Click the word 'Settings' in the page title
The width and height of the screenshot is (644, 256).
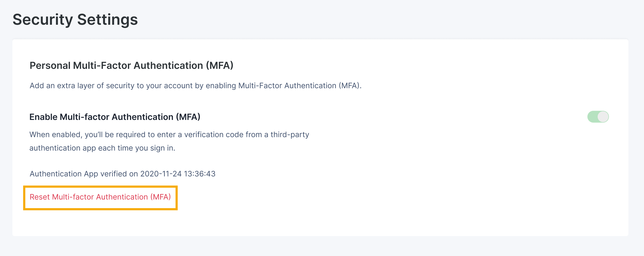point(107,20)
